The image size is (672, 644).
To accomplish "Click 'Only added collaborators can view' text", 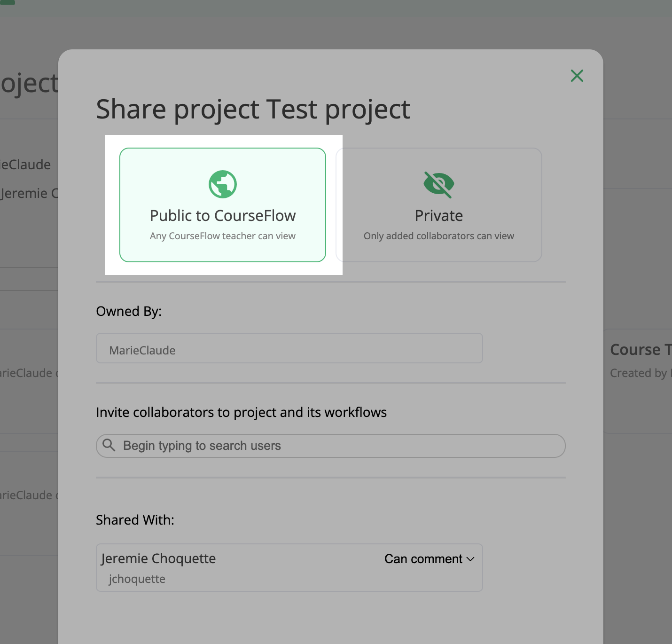I will 439,236.
